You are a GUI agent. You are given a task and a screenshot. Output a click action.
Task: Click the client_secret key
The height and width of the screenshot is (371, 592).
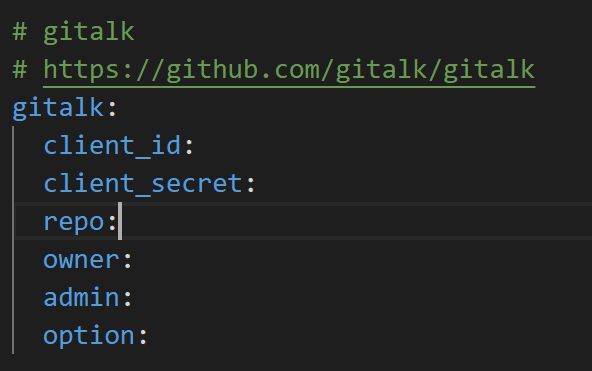[x=143, y=184]
